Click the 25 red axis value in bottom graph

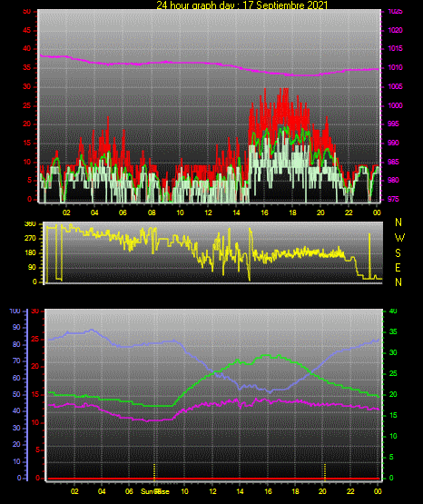(35, 340)
